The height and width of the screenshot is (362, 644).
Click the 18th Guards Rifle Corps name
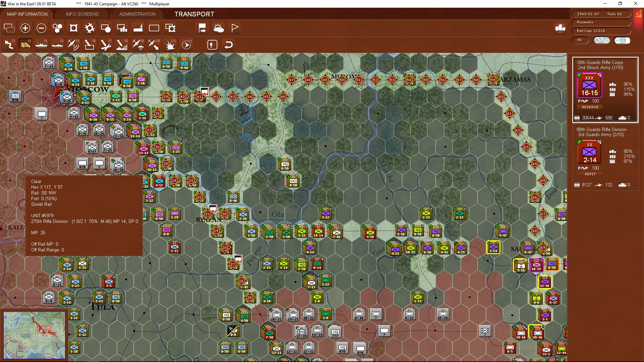(x=600, y=62)
